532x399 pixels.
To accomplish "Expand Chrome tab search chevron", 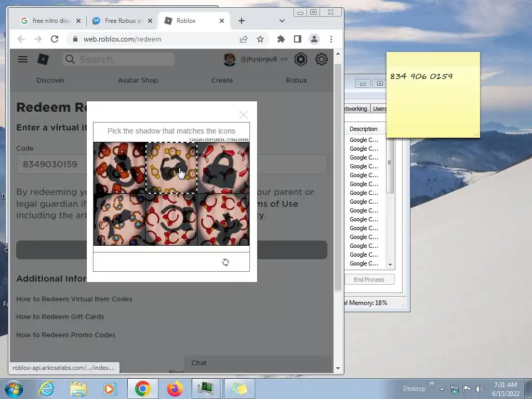I will point(282,21).
